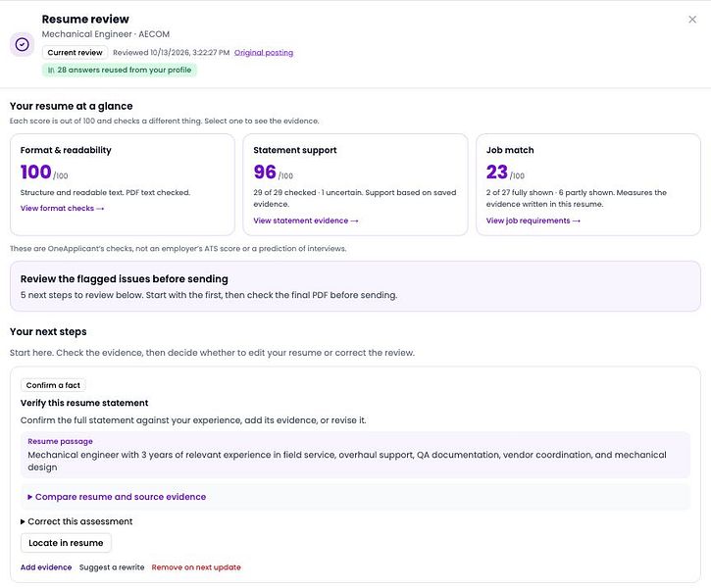Click the Verify this resume statement heading
The height and width of the screenshot is (588, 711).
click(x=84, y=403)
